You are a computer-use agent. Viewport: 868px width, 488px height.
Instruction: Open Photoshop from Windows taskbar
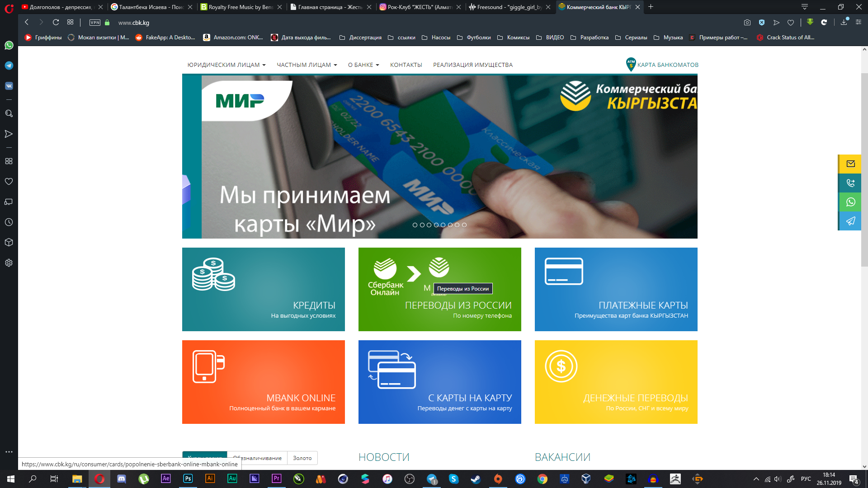188,479
